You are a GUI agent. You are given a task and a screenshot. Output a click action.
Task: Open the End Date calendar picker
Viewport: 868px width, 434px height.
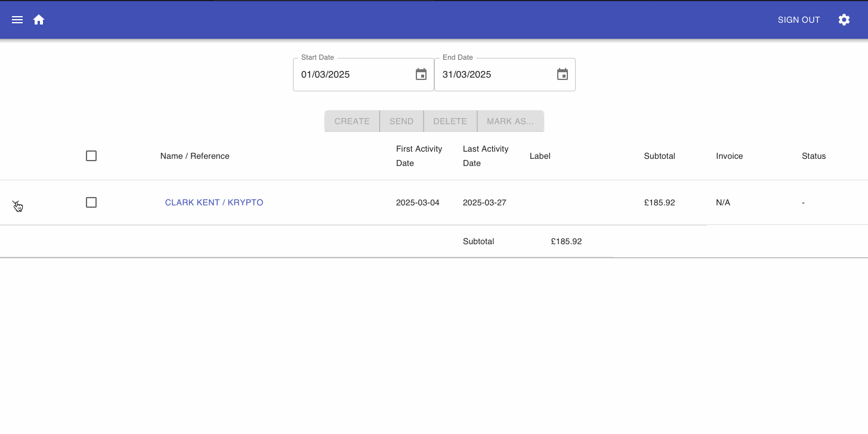coord(562,74)
